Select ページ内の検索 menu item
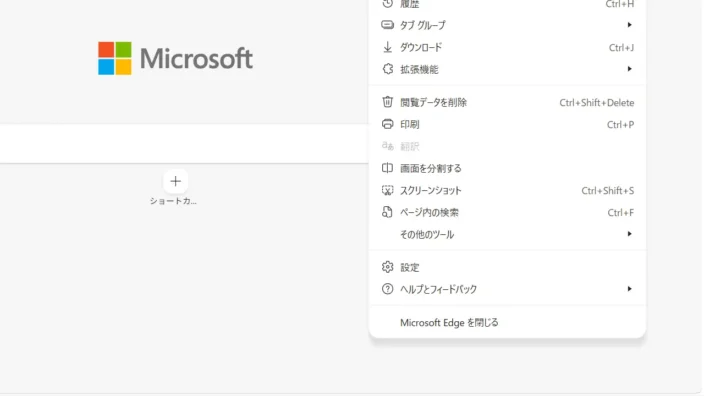 pyautogui.click(x=507, y=212)
